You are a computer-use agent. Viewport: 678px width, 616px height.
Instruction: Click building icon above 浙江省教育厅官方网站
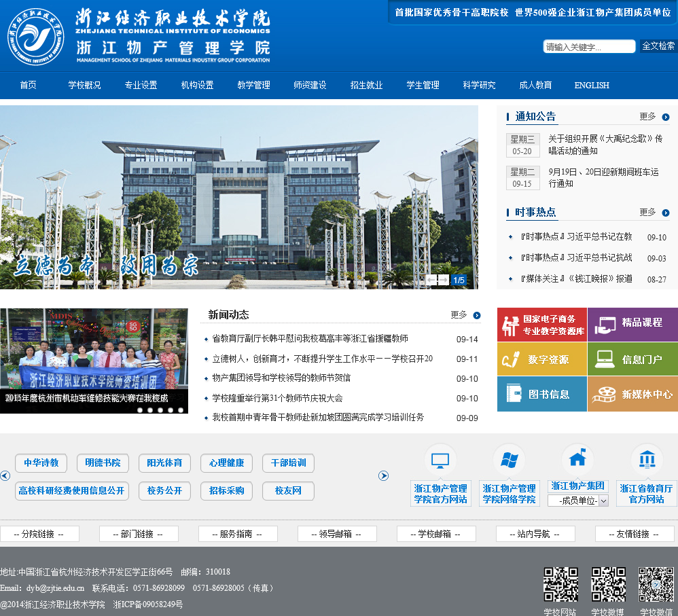click(x=647, y=460)
